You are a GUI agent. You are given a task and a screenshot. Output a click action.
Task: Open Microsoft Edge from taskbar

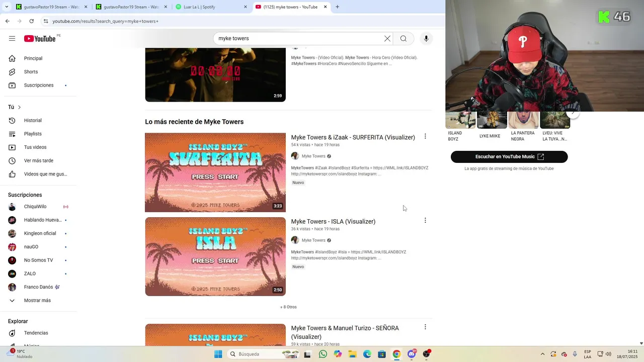tap(367, 354)
